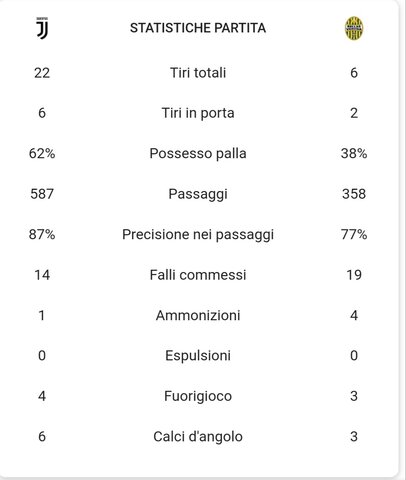Select the STATISTICHE PARTITA heading

coord(198,28)
